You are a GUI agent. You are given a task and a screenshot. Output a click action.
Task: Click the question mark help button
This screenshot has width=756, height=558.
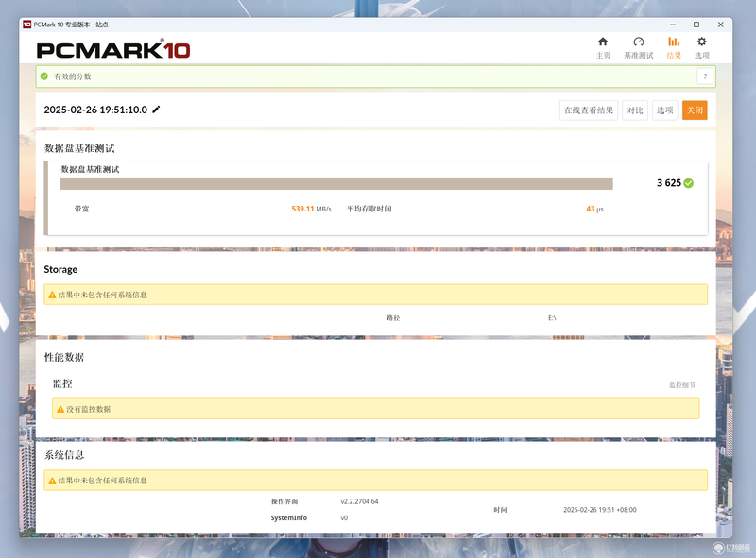click(705, 76)
